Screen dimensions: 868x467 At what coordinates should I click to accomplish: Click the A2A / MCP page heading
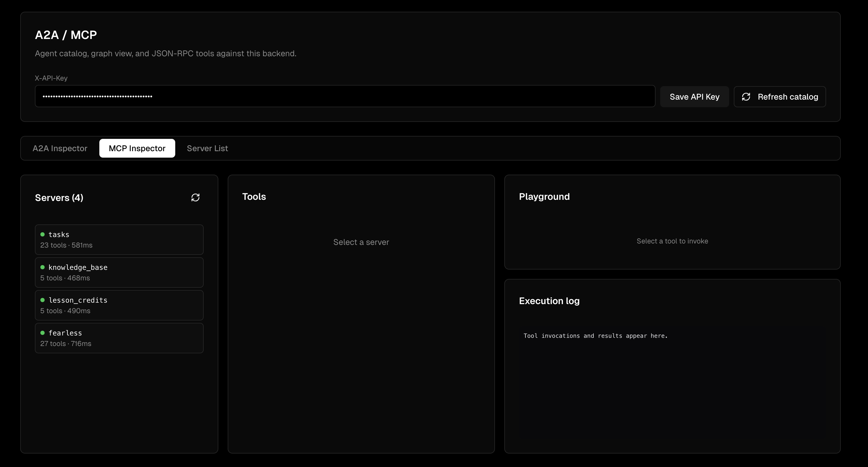tap(66, 35)
